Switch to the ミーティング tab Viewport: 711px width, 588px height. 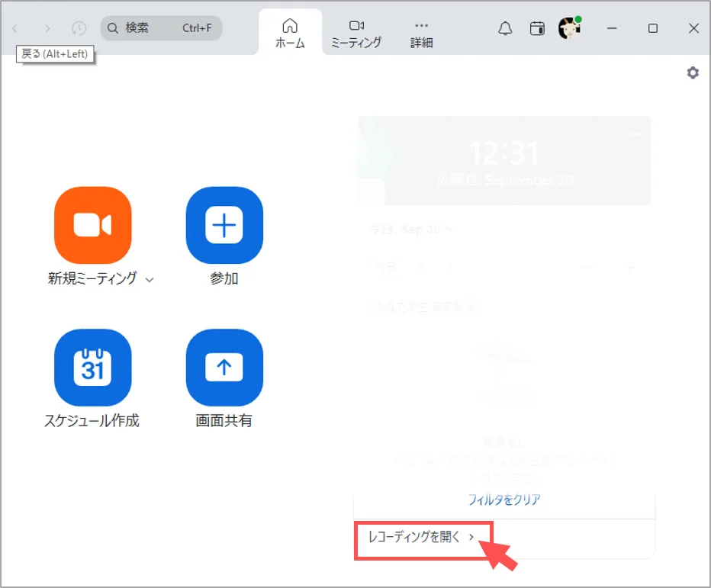pyautogui.click(x=356, y=34)
